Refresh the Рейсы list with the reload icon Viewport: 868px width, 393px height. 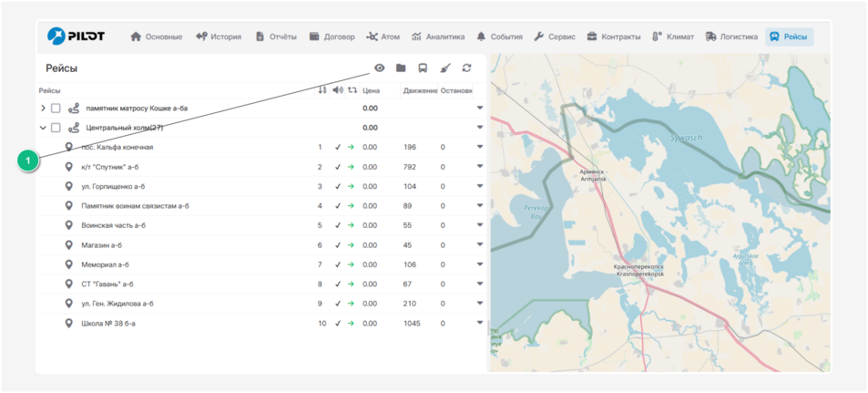466,68
